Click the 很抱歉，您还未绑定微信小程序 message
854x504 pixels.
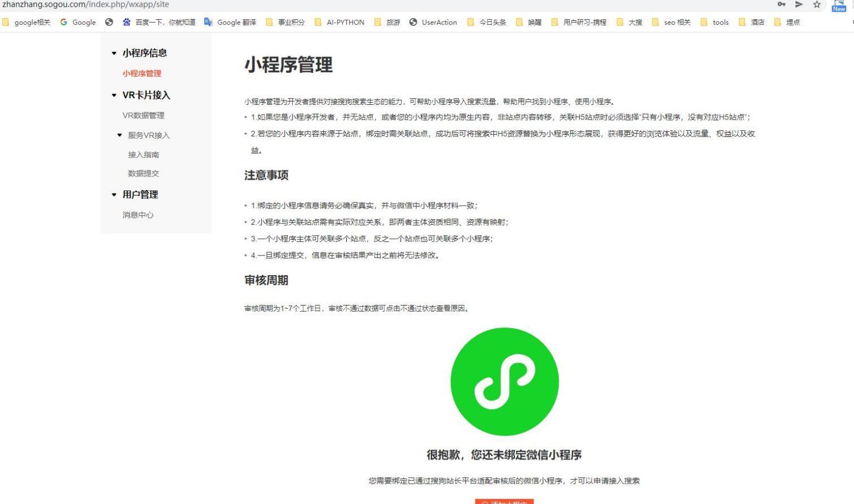pyautogui.click(x=504, y=455)
